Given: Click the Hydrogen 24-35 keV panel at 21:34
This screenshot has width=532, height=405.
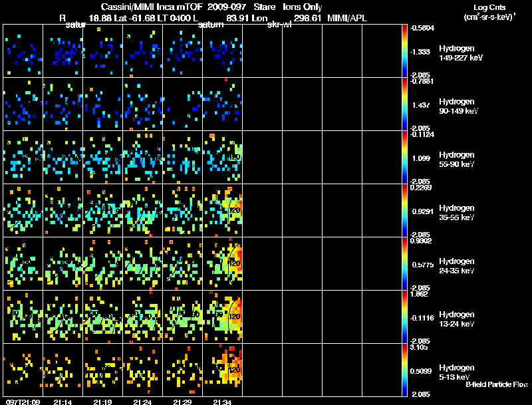Looking at the screenshot, I should coord(223,263).
